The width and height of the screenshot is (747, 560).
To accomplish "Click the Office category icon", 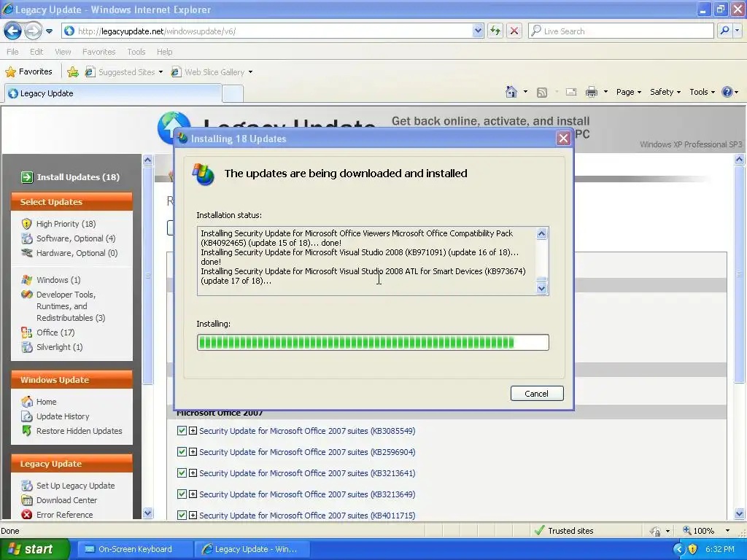I will (x=27, y=332).
